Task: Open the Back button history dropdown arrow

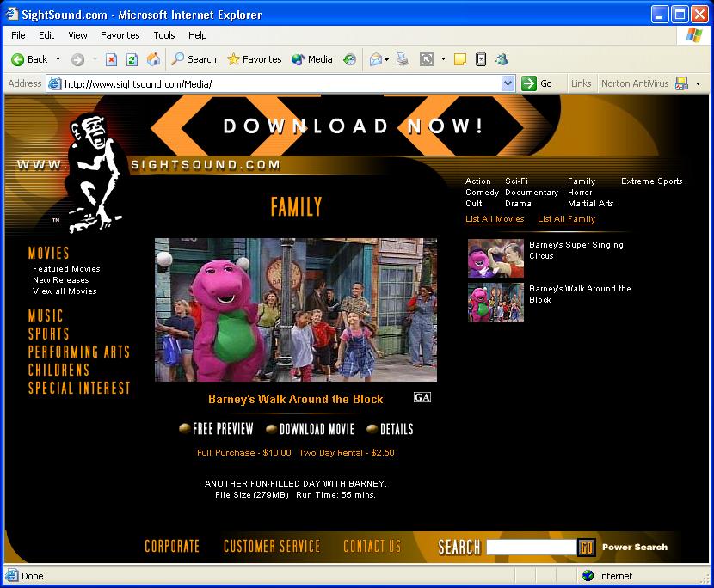Action: click(x=58, y=59)
